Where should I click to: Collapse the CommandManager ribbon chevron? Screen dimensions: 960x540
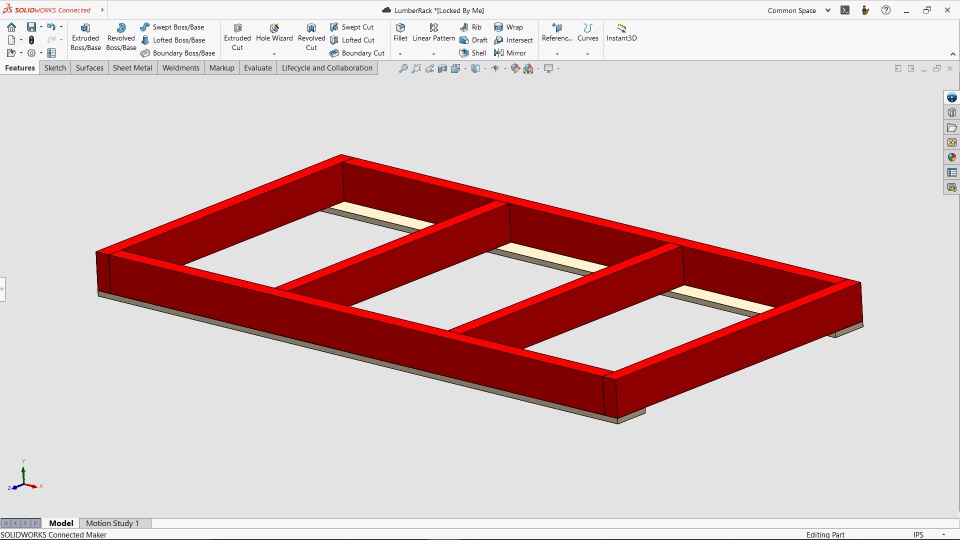tap(953, 54)
